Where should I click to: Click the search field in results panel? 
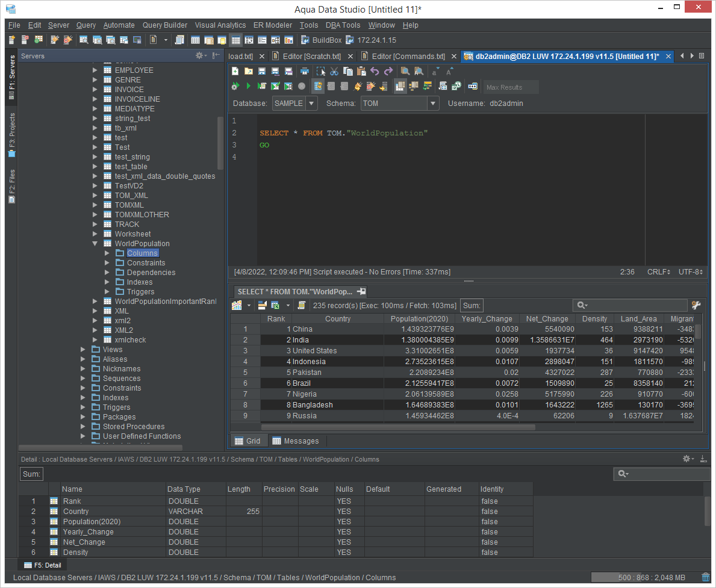pyautogui.click(x=630, y=305)
